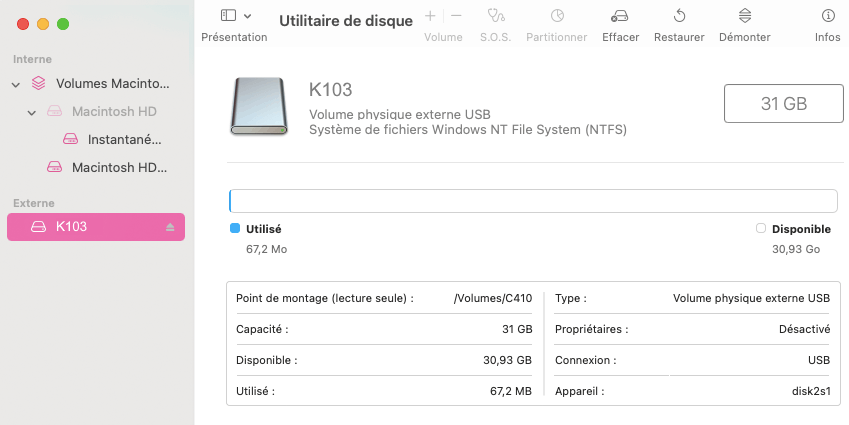Click the K103 drive image thumbnail
The image size is (849, 425).
260,107
